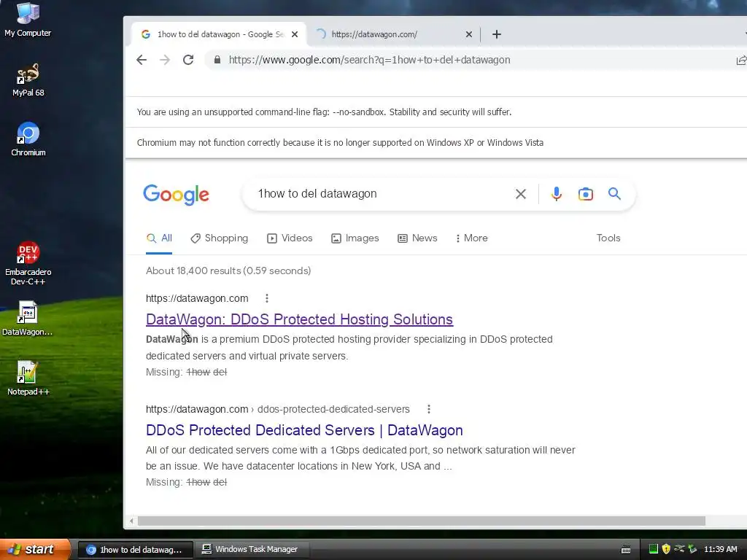Click the browser address bar URL
The image size is (747, 560).
(369, 60)
